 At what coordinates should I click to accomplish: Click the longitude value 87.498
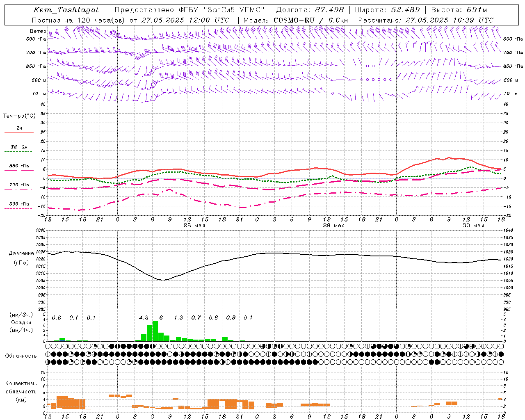pos(330,10)
